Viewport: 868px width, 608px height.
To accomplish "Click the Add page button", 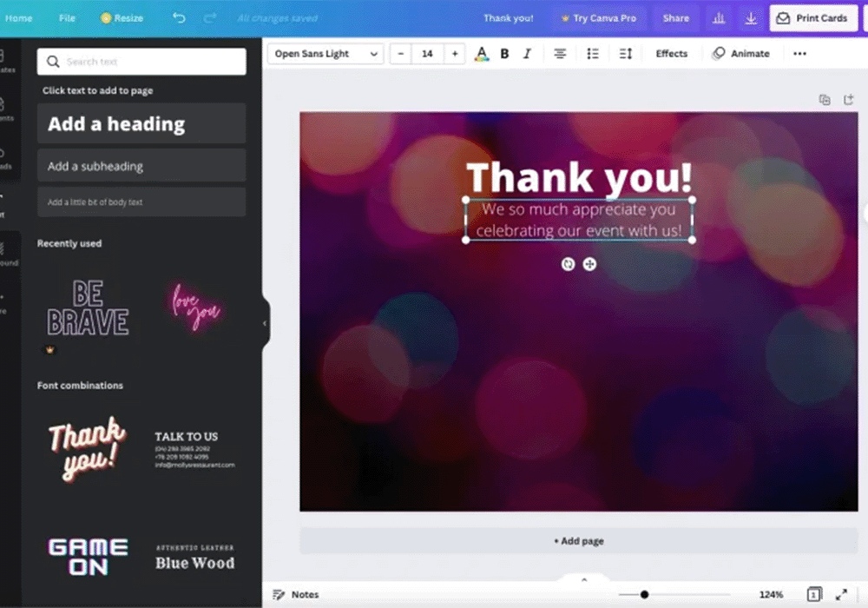I will (578, 541).
